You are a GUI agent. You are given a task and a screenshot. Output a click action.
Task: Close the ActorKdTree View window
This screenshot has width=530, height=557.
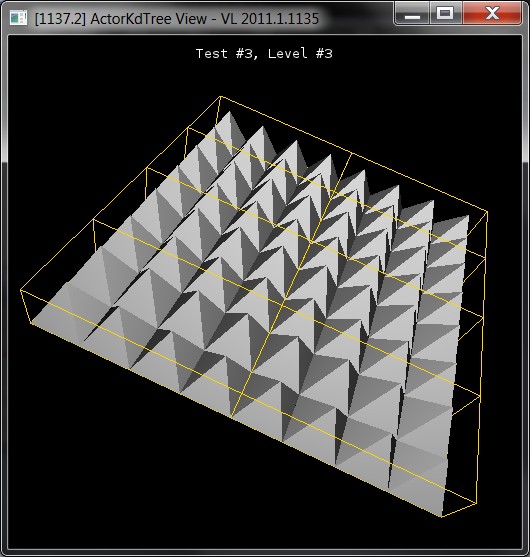[x=492, y=14]
